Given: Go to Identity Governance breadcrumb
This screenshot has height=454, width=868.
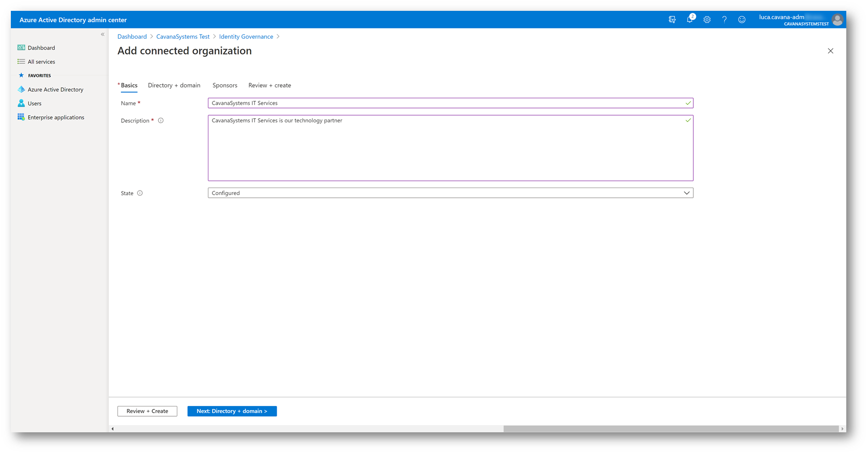Looking at the screenshot, I should pos(246,37).
